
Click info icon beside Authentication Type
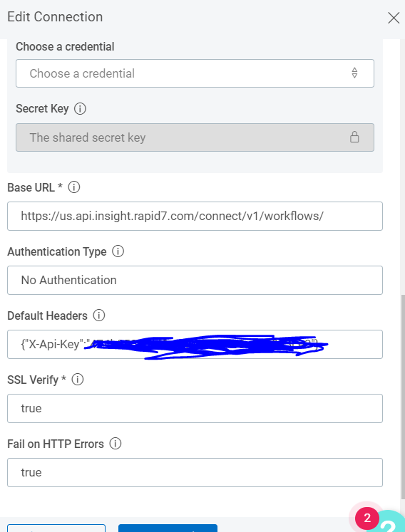(118, 251)
